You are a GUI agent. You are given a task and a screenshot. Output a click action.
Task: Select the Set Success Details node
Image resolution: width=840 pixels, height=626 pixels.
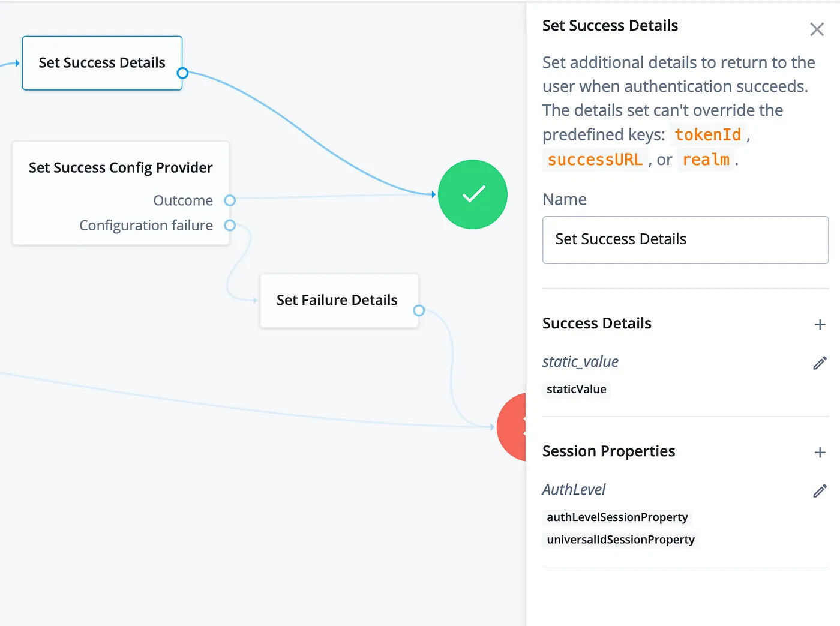point(102,63)
